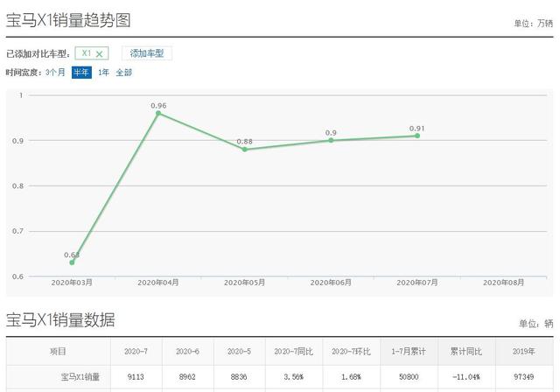Click the 0.63 data point for 2020年03月
Image resolution: width=560 pixels, height=392 pixels.
72,262
